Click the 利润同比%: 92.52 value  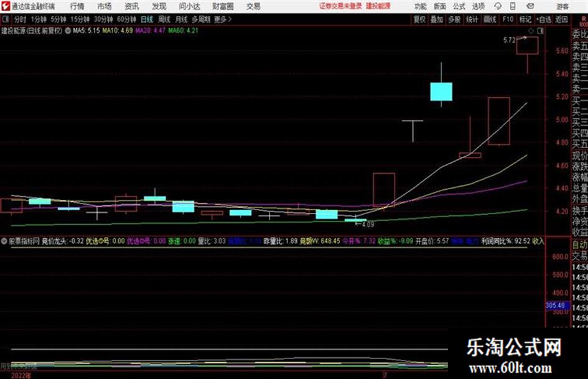pos(506,241)
